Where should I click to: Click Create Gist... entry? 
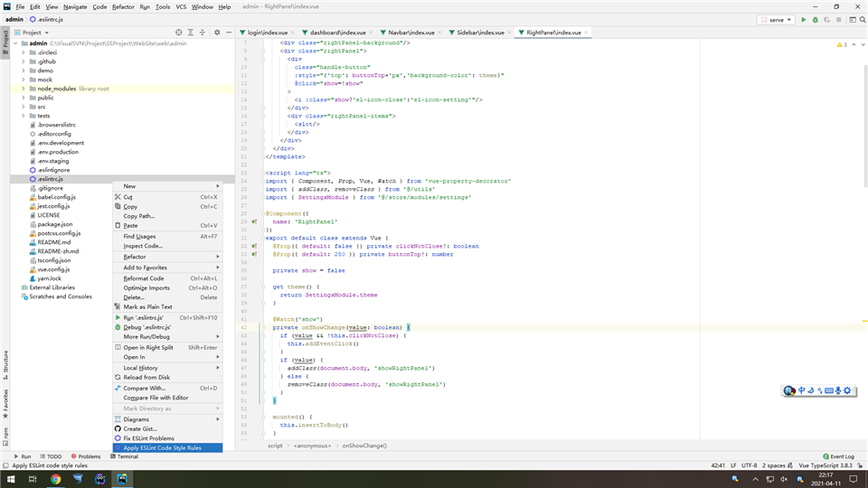(x=168, y=428)
